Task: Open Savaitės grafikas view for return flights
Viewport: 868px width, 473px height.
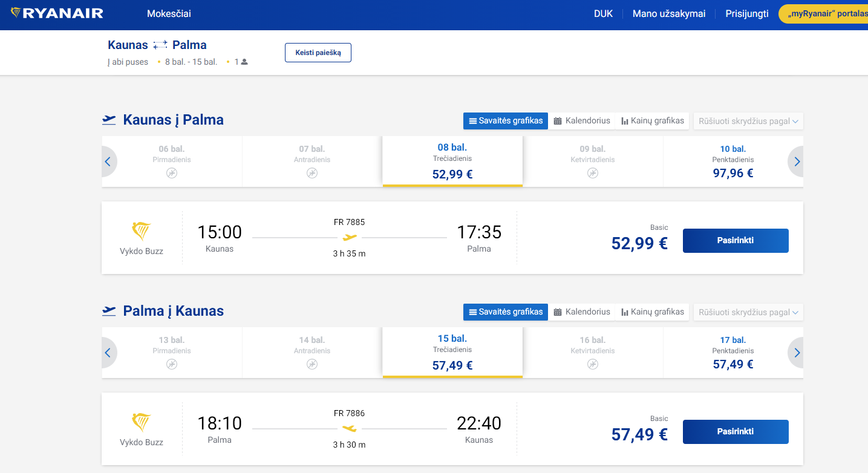Action: point(505,312)
